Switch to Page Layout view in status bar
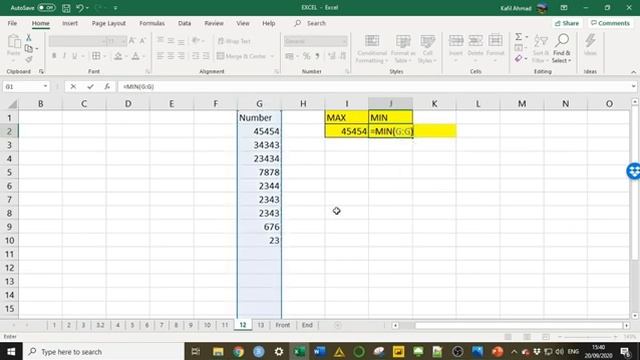 [527, 337]
